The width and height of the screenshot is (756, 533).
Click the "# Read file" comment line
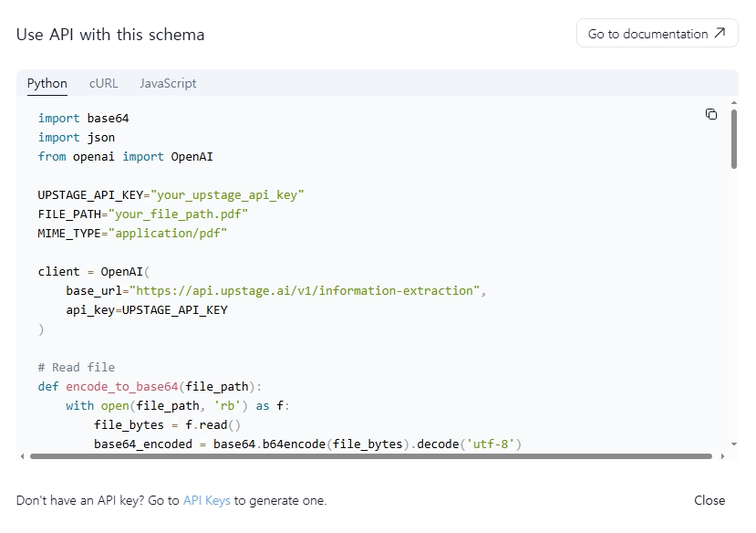coord(77,367)
